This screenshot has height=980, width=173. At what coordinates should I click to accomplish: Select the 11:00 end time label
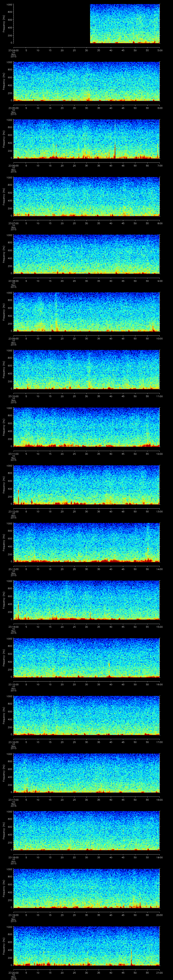tap(159, 396)
